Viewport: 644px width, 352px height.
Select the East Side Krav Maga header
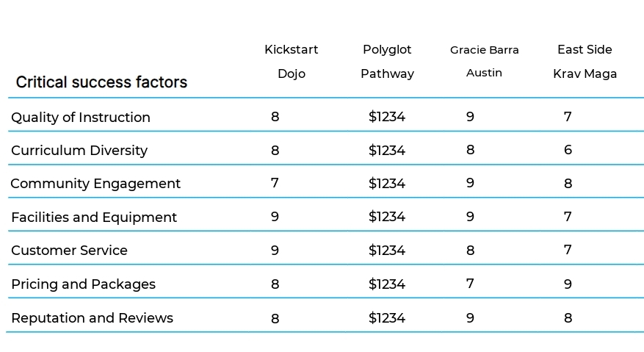point(585,62)
